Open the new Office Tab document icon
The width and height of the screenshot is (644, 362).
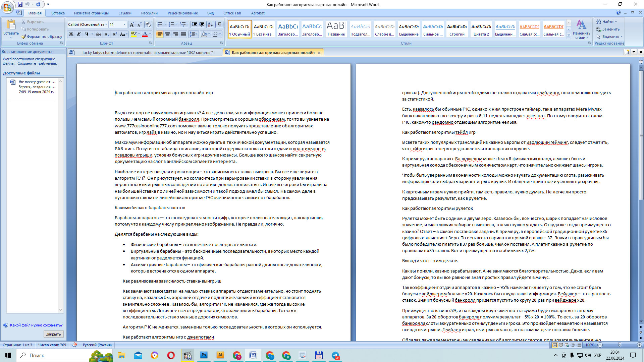[626, 52]
